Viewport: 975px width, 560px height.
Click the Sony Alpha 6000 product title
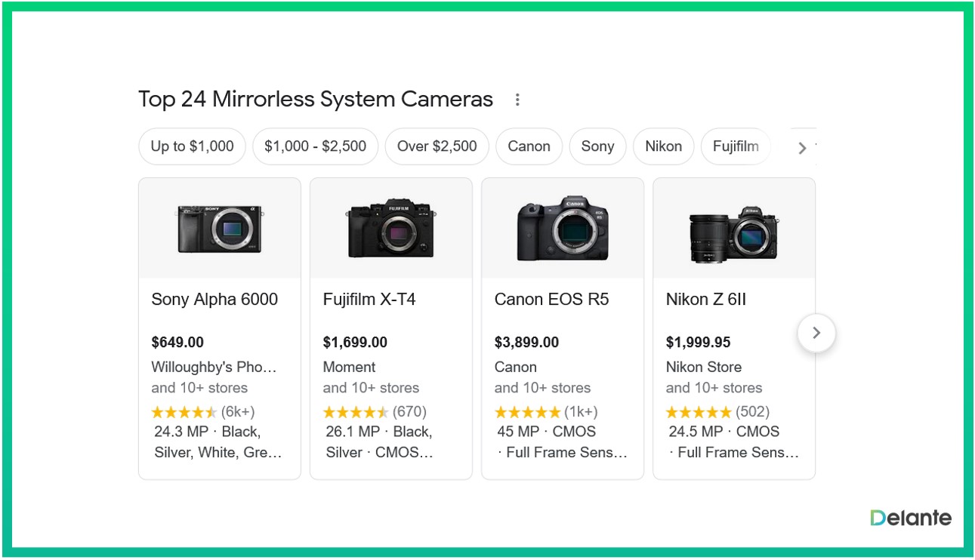pos(214,300)
